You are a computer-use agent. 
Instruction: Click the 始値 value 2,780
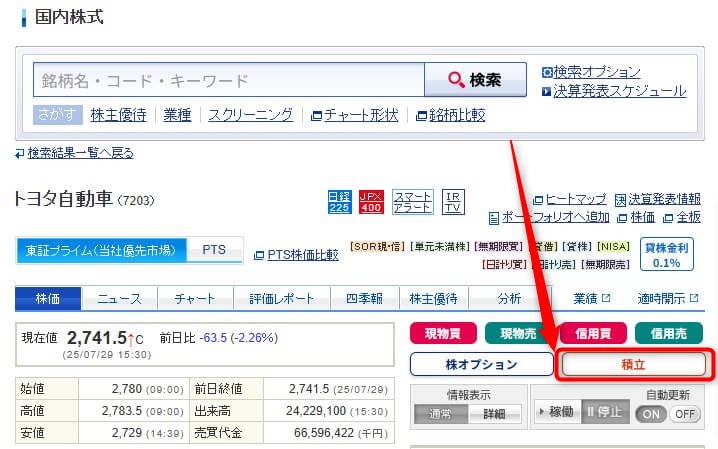click(127, 389)
